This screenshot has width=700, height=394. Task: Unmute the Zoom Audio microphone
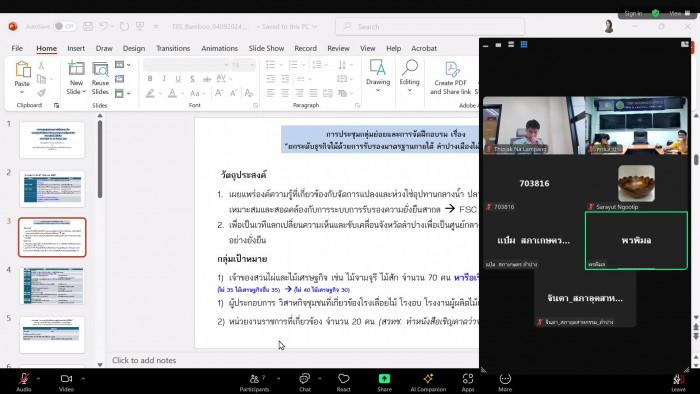pyautogui.click(x=24, y=382)
